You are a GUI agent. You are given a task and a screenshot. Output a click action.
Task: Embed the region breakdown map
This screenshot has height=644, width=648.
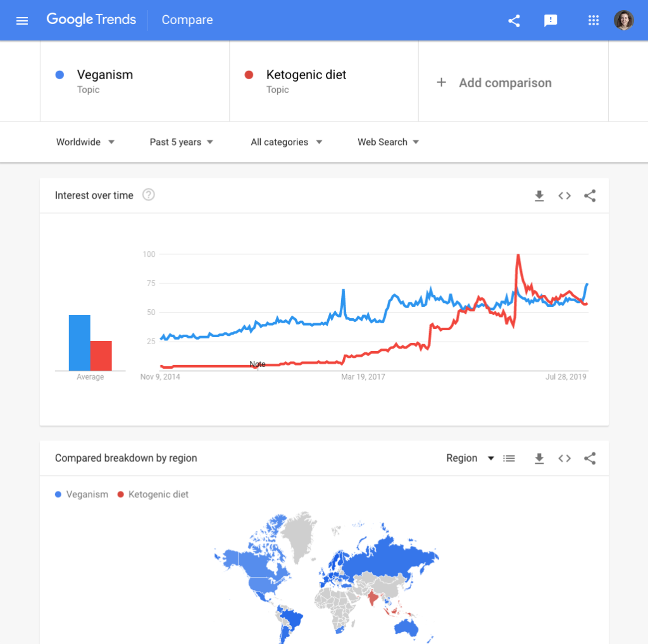pyautogui.click(x=564, y=459)
